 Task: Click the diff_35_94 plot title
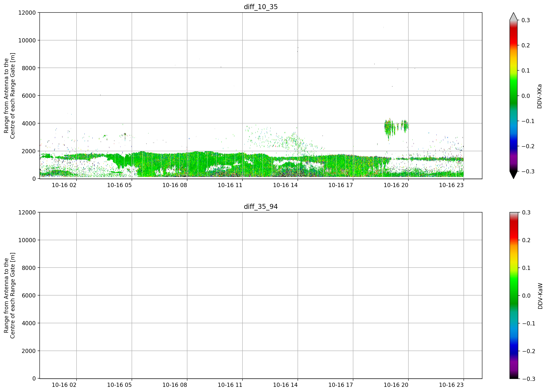click(261, 207)
